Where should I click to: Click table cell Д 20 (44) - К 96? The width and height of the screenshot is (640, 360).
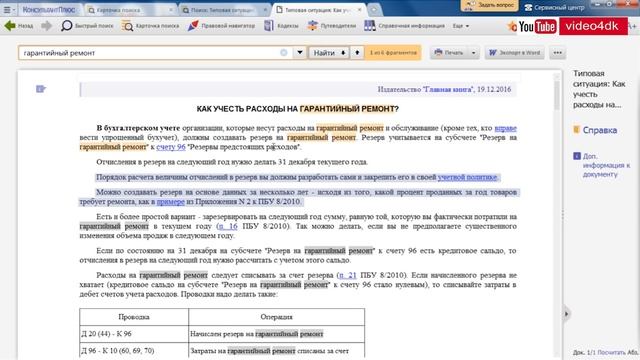(134, 334)
